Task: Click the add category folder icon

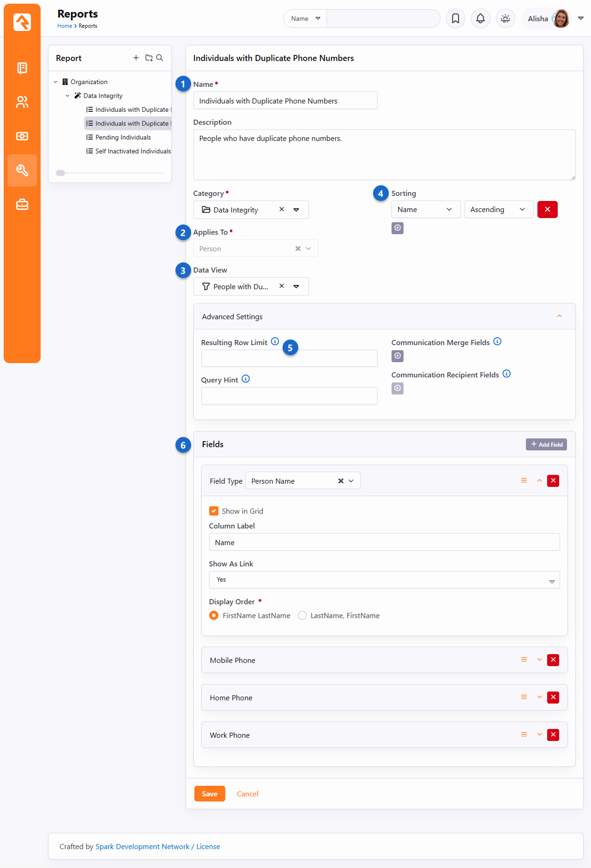Action: click(x=149, y=58)
